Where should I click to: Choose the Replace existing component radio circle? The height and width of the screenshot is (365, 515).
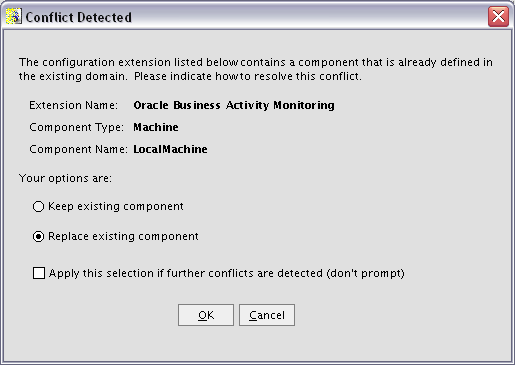tap(38, 236)
